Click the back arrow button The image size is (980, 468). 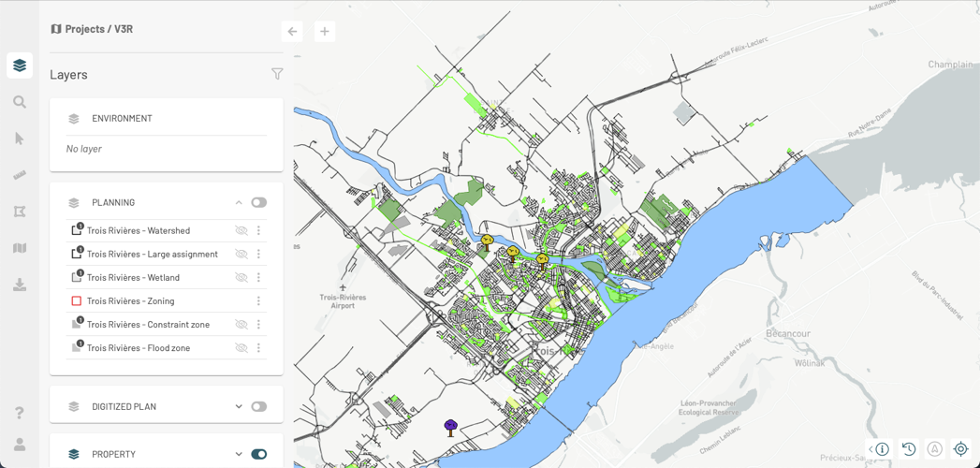pyautogui.click(x=292, y=31)
